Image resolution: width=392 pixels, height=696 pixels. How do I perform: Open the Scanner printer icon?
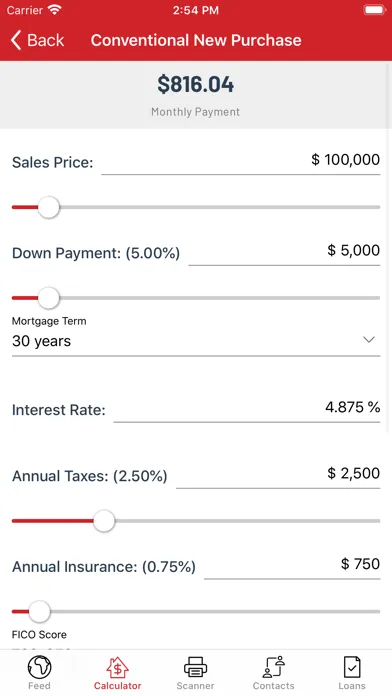(195, 667)
